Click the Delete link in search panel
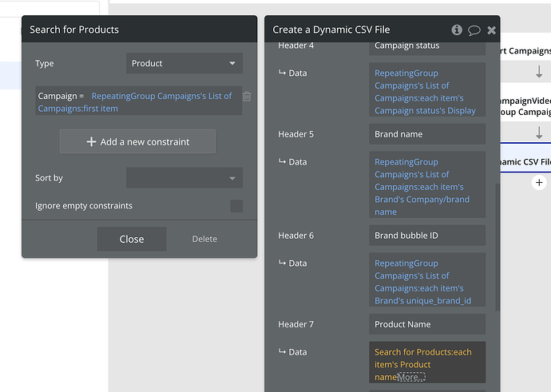Viewport: 551px width, 392px height. [204, 239]
